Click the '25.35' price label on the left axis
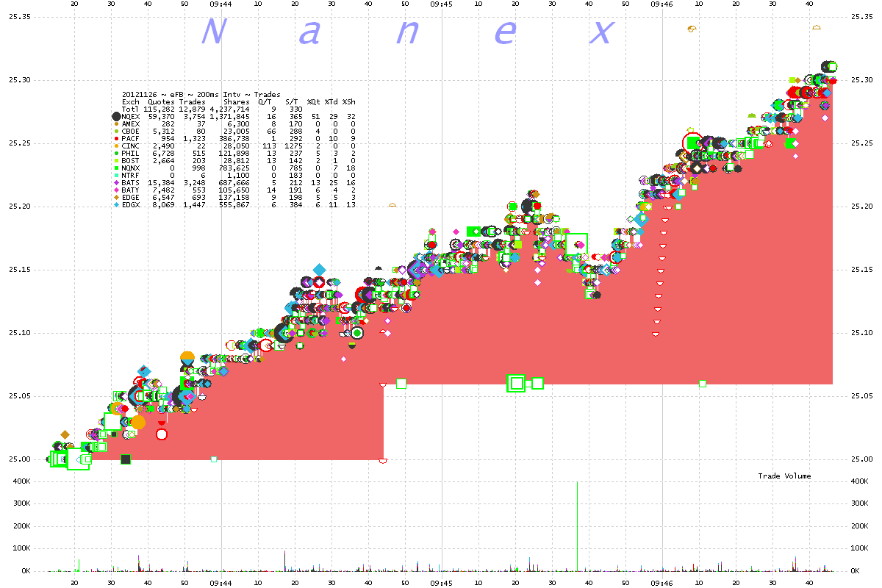882x588 pixels. [x=18, y=17]
